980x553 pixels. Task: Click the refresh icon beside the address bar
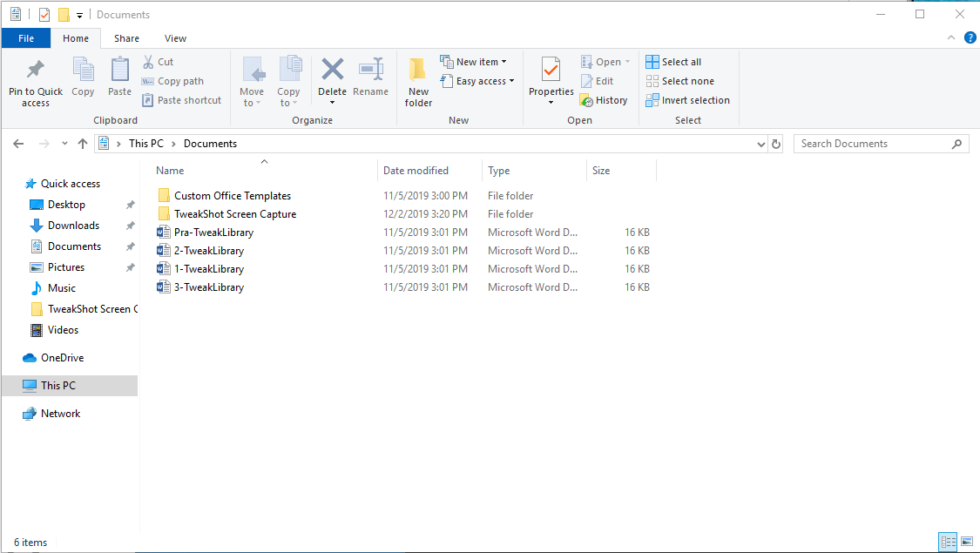click(x=775, y=143)
